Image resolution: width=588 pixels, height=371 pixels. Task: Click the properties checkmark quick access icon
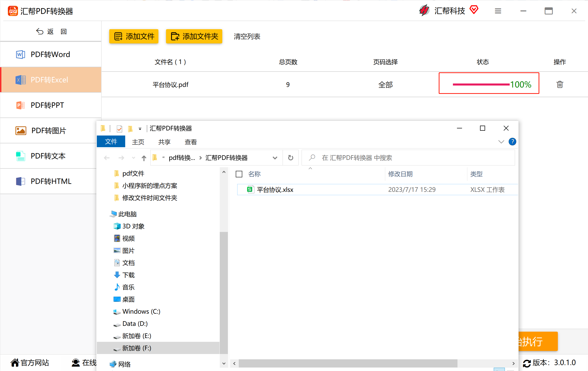(x=119, y=129)
